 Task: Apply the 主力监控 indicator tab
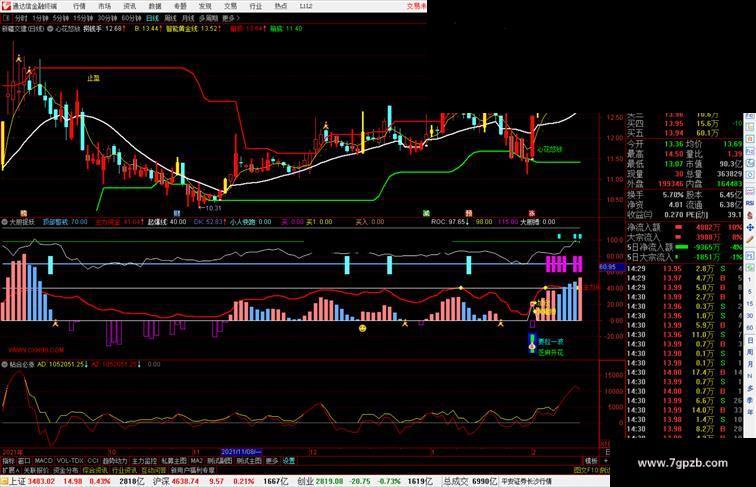pyautogui.click(x=144, y=461)
